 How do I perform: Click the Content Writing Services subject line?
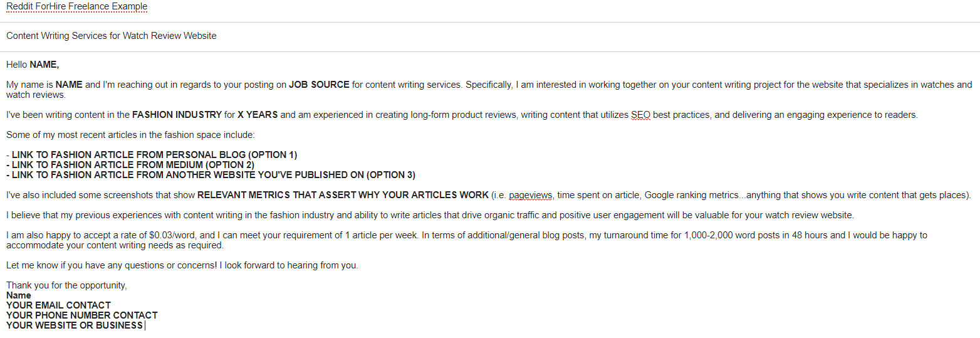(112, 36)
